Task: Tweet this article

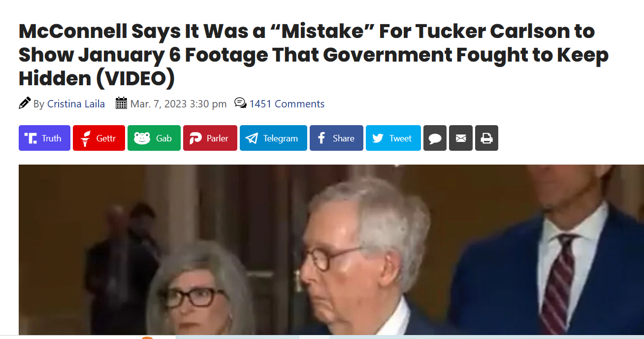Action: [x=393, y=138]
